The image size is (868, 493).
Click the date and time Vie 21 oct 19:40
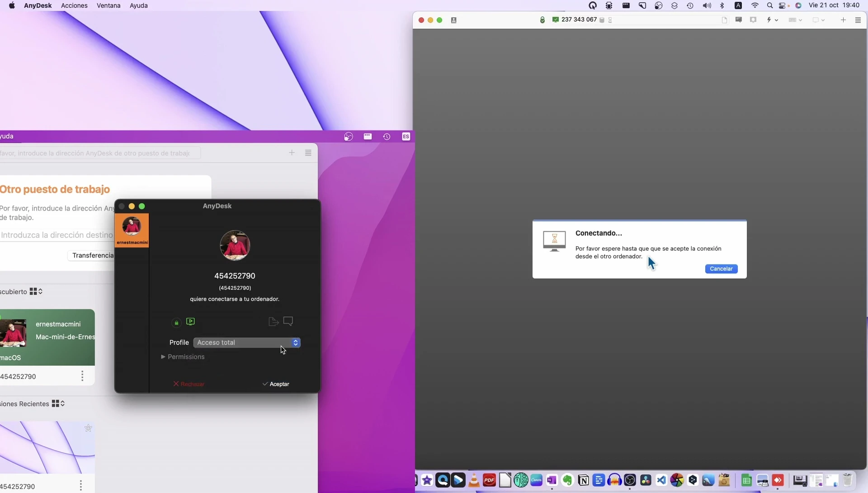click(834, 5)
